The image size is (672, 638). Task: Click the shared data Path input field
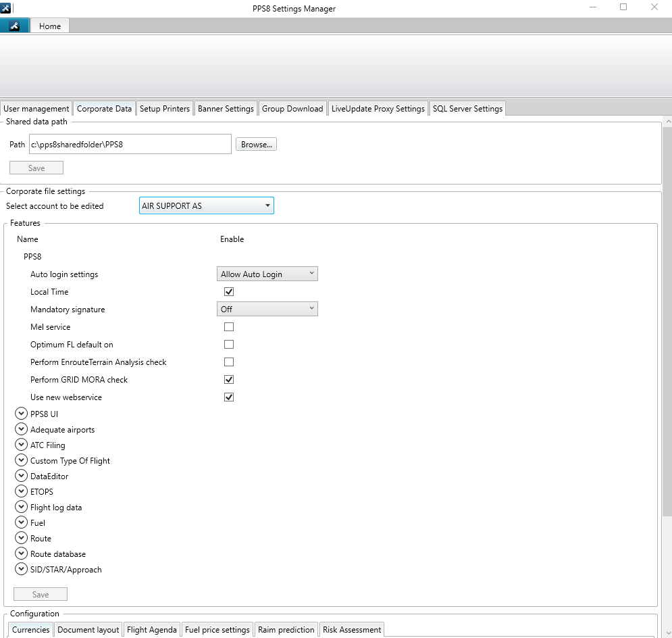pyautogui.click(x=130, y=144)
